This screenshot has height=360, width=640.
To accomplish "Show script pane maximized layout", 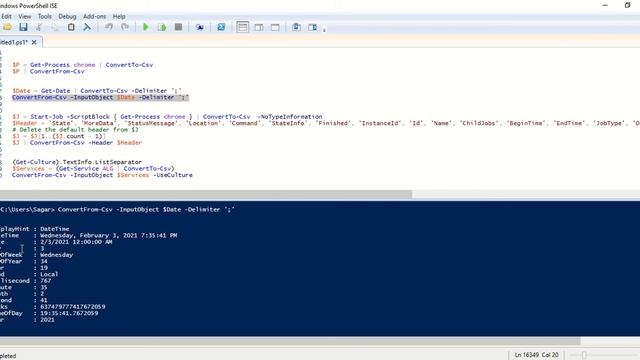I will click(x=275, y=27).
